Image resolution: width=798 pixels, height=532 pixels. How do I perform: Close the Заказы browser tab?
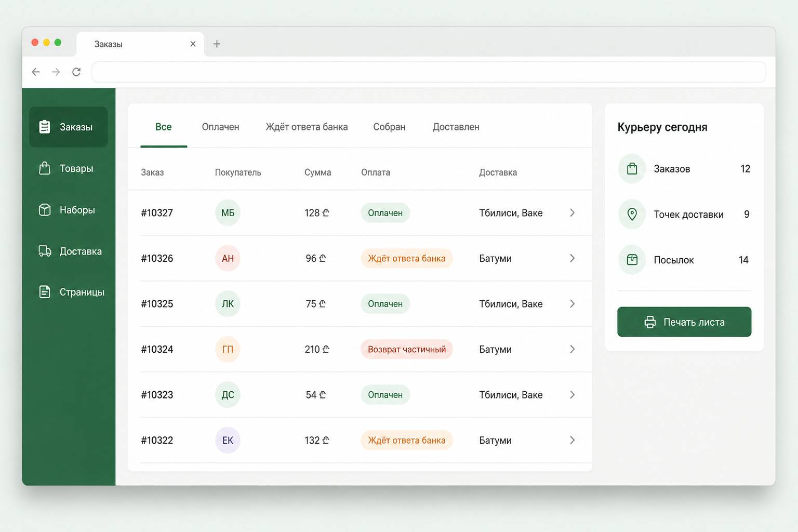[x=193, y=44]
